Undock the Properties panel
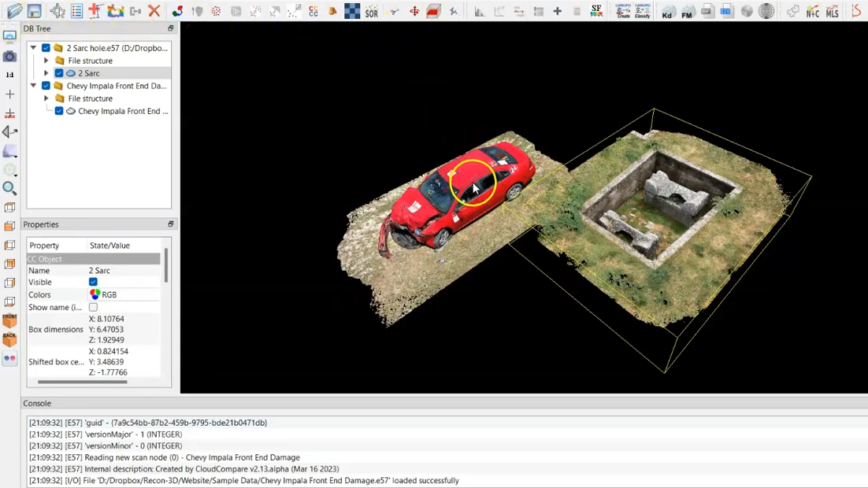Image resolution: width=868 pixels, height=488 pixels. coord(170,224)
